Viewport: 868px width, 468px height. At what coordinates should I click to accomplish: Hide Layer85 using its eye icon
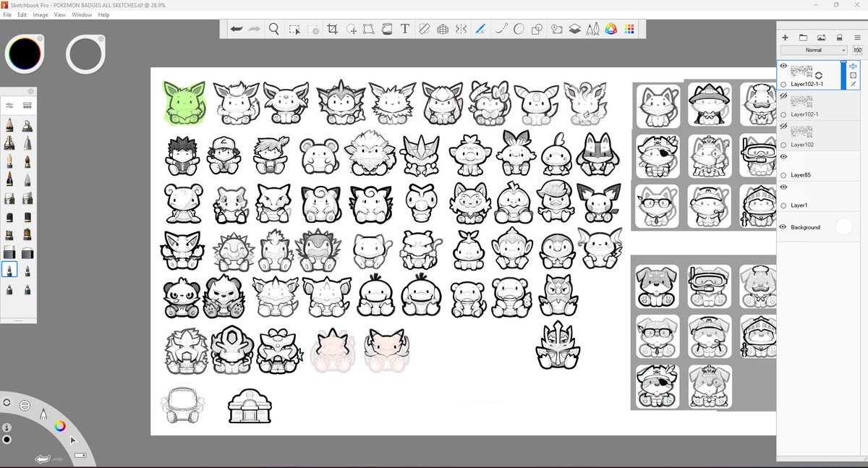click(x=783, y=156)
